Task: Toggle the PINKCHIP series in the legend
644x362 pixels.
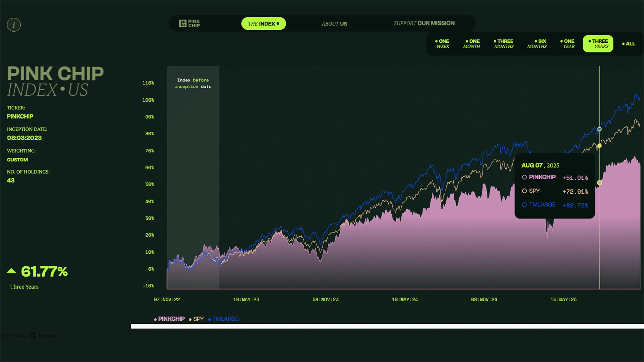Action: (x=171, y=319)
